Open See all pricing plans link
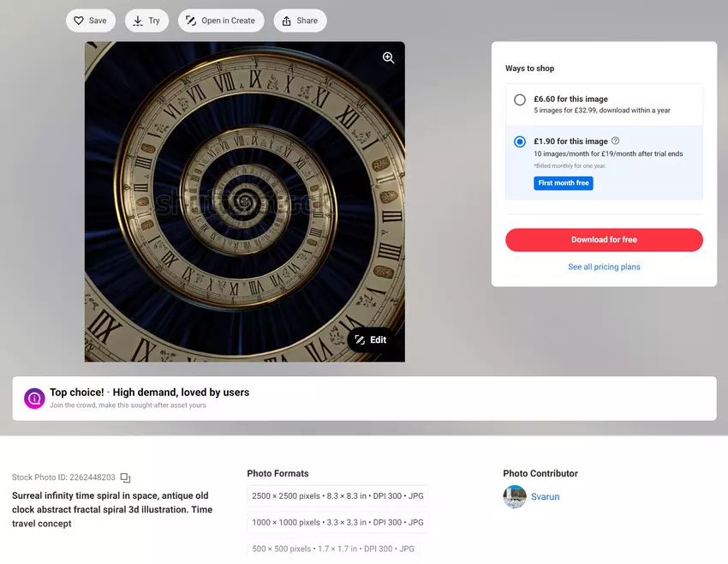 (604, 267)
